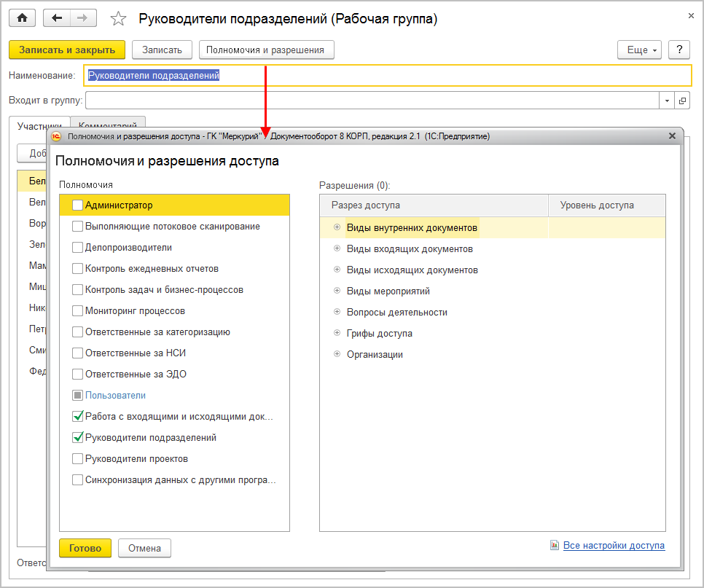Select the Грифы доступа row text
The image size is (704, 588).
pyautogui.click(x=380, y=333)
